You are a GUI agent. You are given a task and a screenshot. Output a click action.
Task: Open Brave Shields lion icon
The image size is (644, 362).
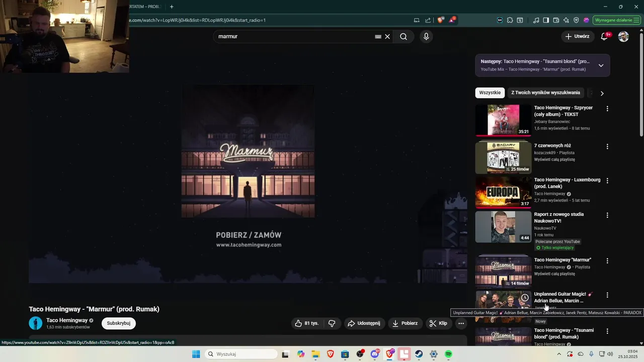[x=441, y=20]
